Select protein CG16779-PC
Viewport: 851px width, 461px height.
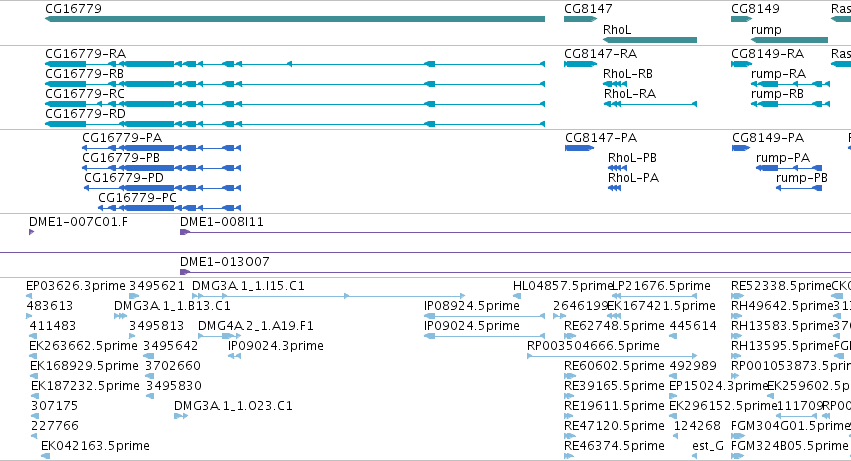click(169, 208)
